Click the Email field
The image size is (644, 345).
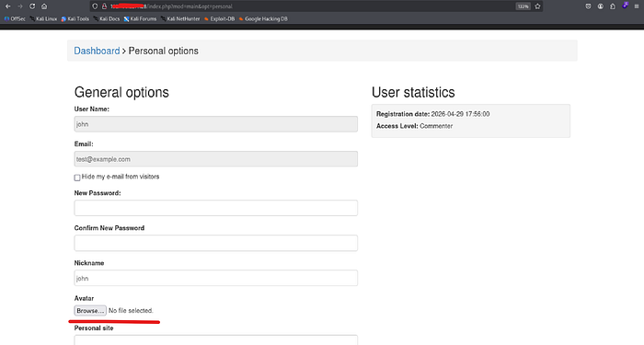(x=216, y=159)
